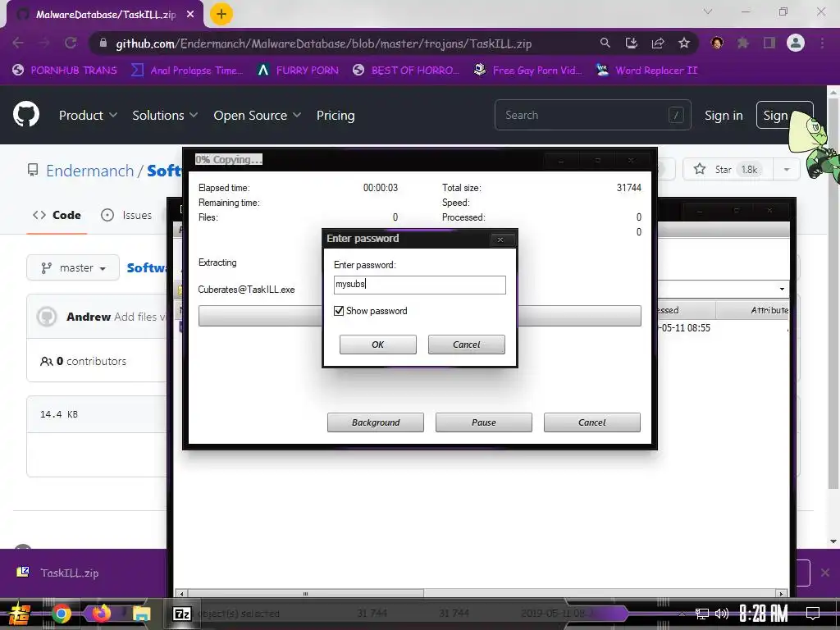Open the Pricing page
Screen dimensions: 840x630
click(336, 115)
